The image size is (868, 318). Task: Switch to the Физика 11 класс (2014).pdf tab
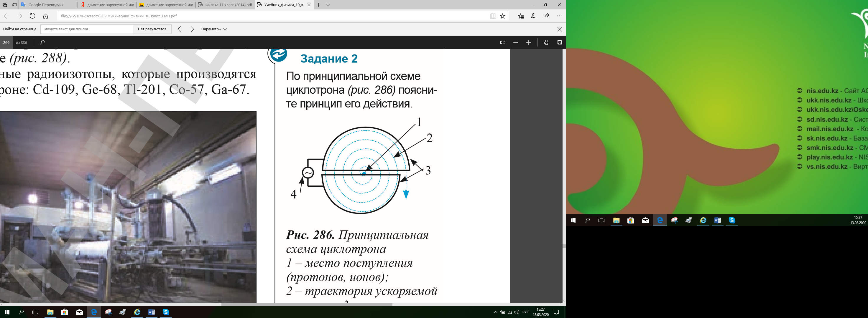coord(225,5)
